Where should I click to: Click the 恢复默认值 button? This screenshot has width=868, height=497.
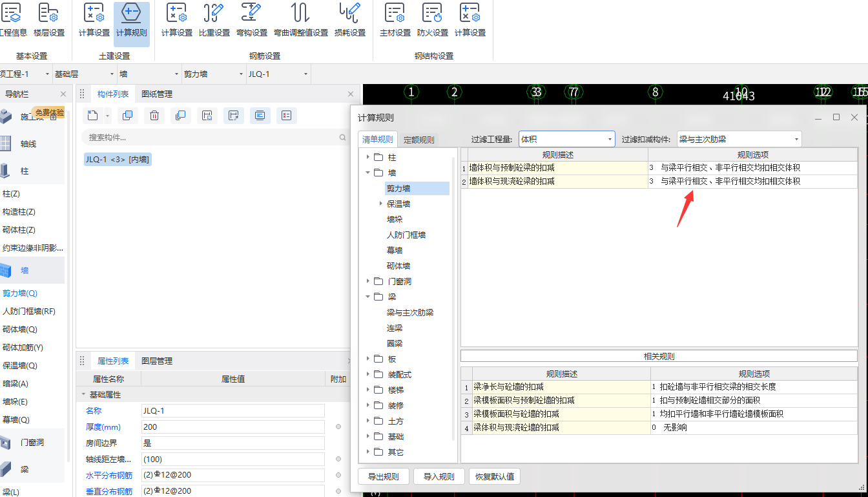tap(495, 477)
